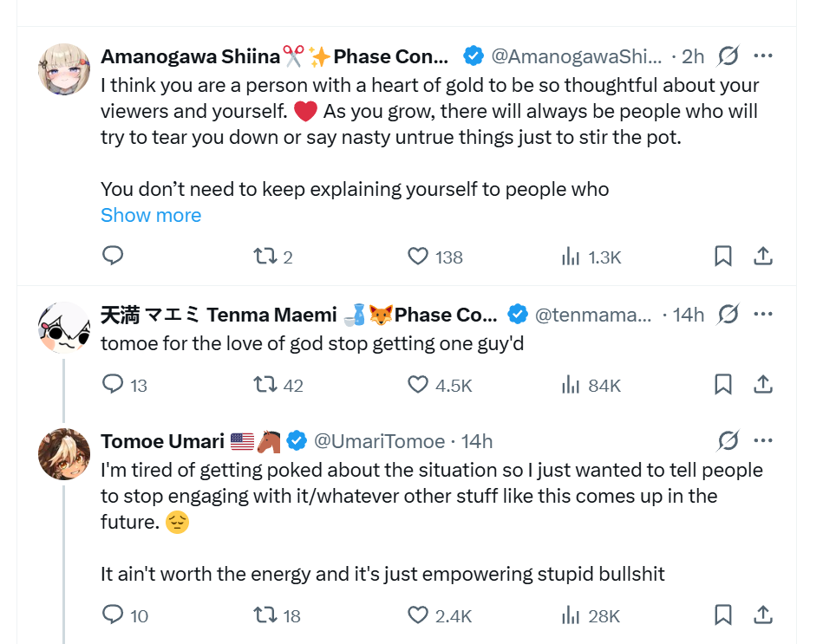
Task: Reply to Amanogawa Shiina's tweet
Action: pyautogui.click(x=113, y=256)
